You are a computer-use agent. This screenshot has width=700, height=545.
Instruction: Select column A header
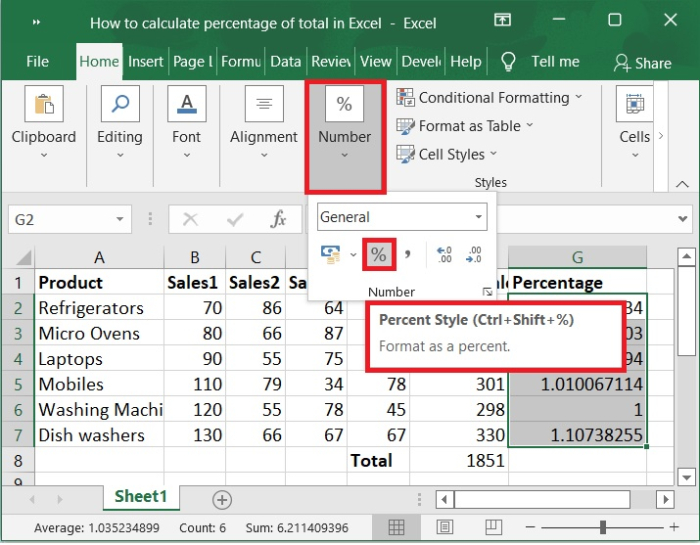[x=99, y=257]
